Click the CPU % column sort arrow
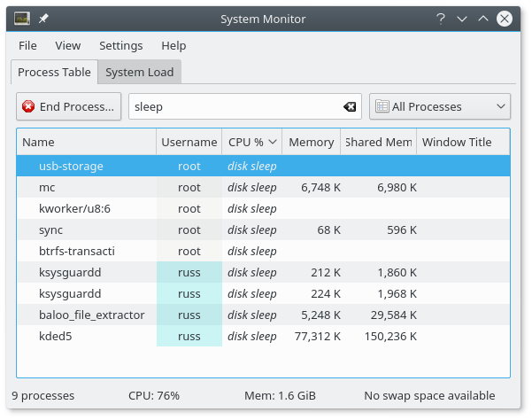Image resolution: width=532 pixels, height=420 pixels. 274,142
